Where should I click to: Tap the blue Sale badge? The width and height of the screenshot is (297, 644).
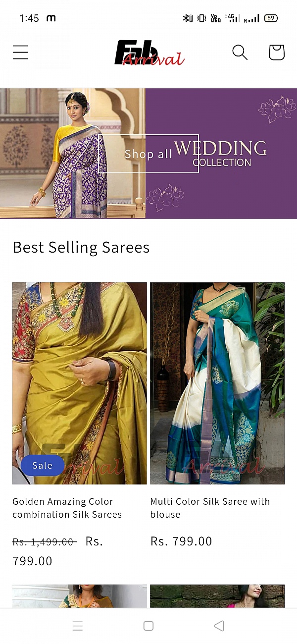42,466
